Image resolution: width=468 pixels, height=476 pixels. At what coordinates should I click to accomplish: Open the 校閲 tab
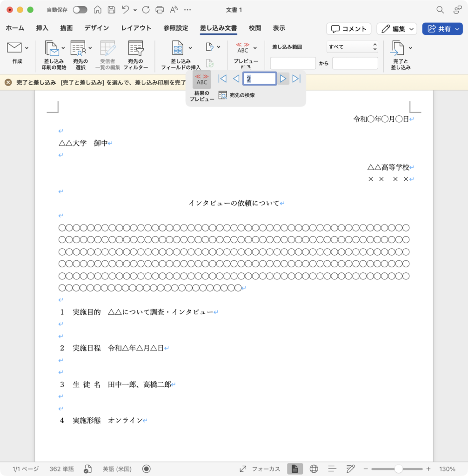255,28
